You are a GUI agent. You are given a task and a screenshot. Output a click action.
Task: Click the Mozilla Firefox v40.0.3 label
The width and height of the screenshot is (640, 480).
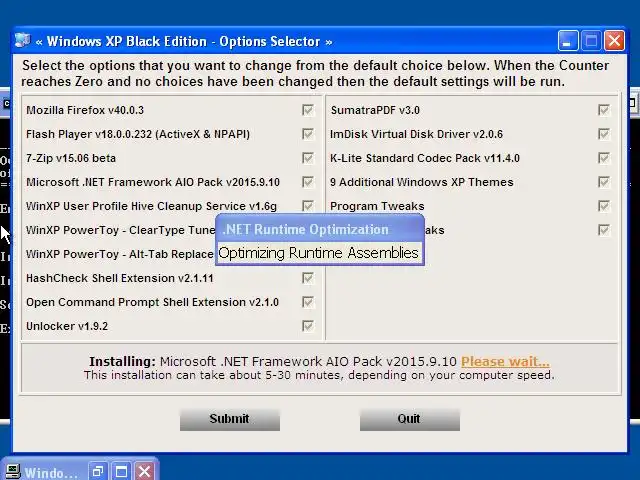tap(85, 110)
